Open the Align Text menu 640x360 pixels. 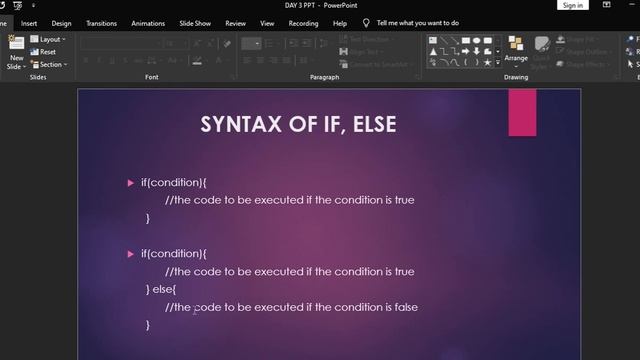click(361, 52)
